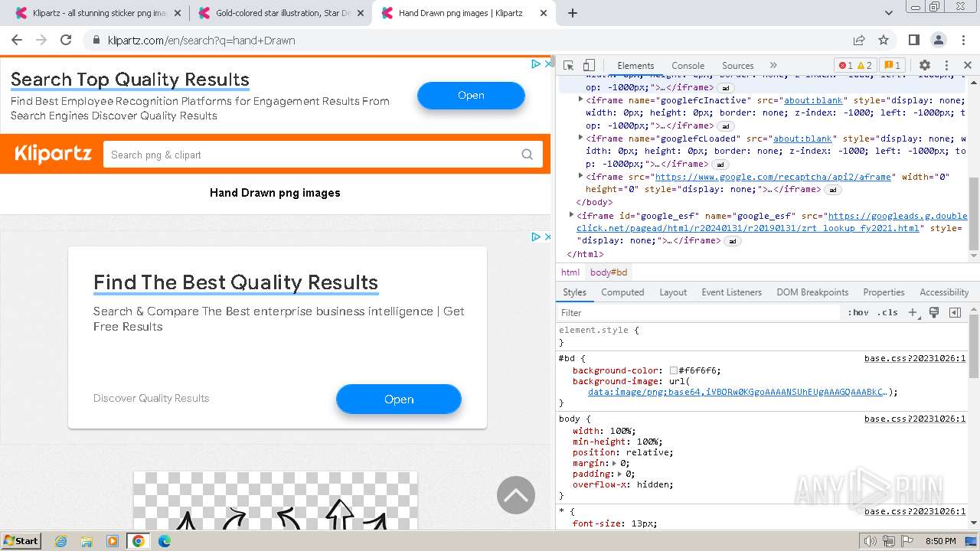
Task: Share this page icon in address bar
Action: click(859, 40)
